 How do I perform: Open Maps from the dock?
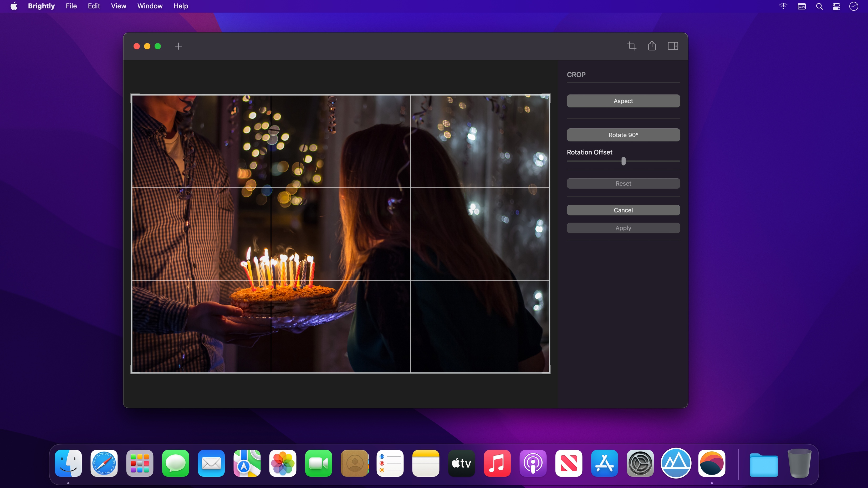coord(247,463)
